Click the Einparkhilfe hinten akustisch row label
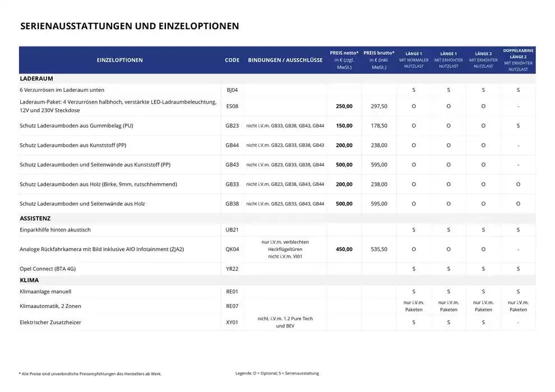Screen dimensions: 555x392 pos(55,230)
